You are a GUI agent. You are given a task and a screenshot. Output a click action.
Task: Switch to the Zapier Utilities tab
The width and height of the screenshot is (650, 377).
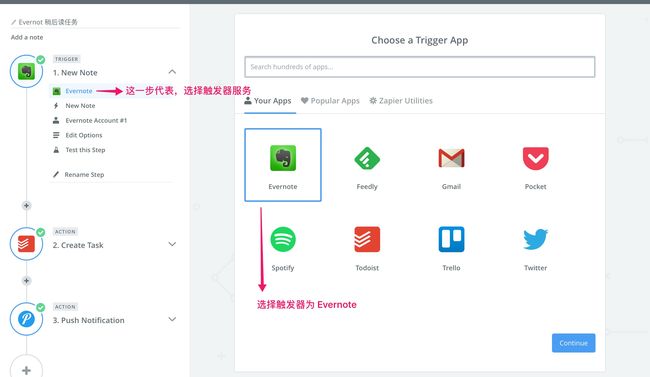coord(401,101)
